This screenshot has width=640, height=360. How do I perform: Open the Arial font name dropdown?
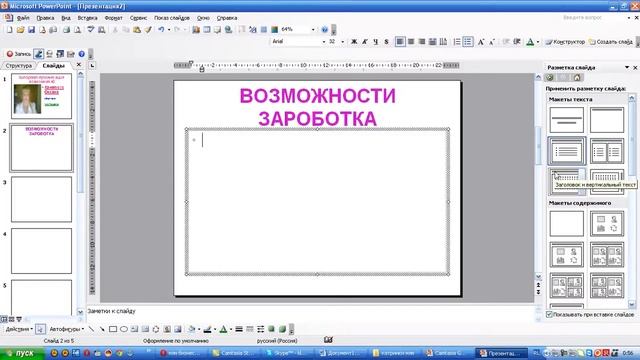point(323,42)
